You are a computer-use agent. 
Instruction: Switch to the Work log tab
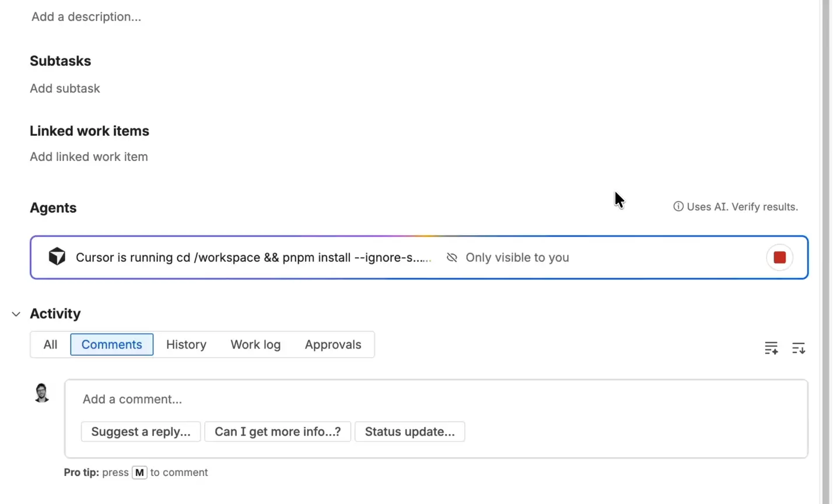[x=256, y=344]
